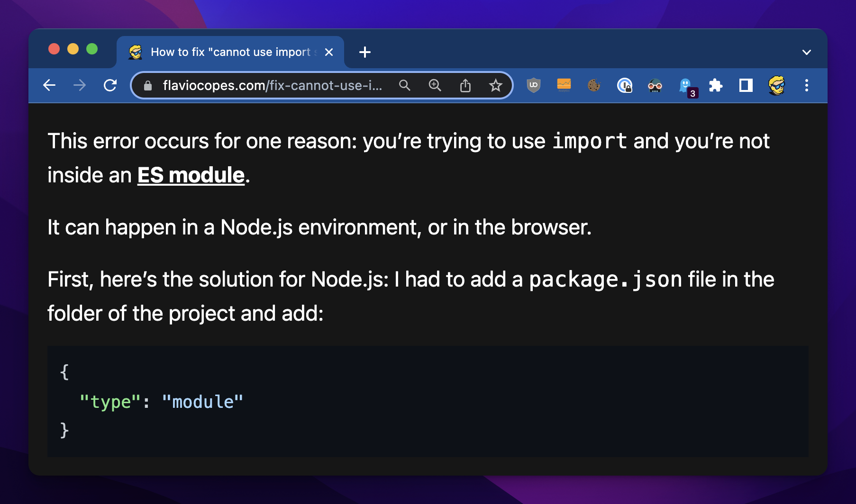This screenshot has width=856, height=504.
Task: Click the flaviocopes.com address bar URL
Action: [x=272, y=85]
